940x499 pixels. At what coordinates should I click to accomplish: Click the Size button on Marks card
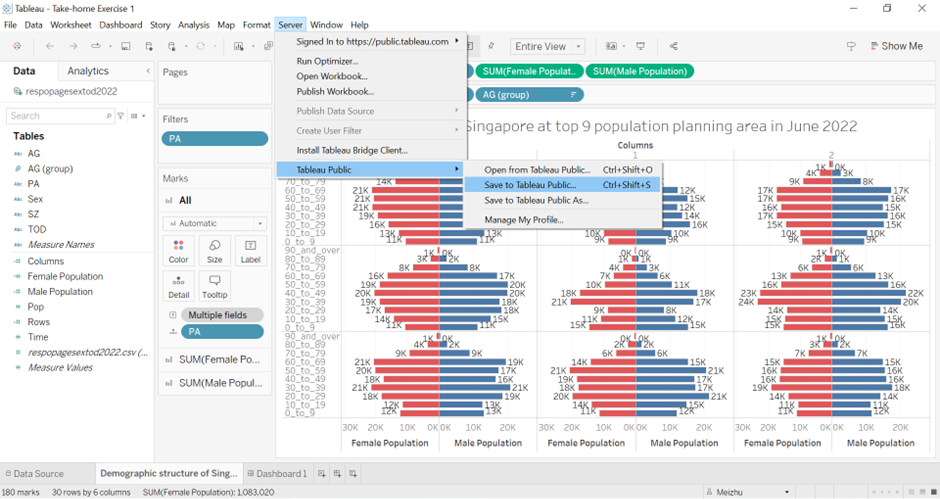[214, 251]
